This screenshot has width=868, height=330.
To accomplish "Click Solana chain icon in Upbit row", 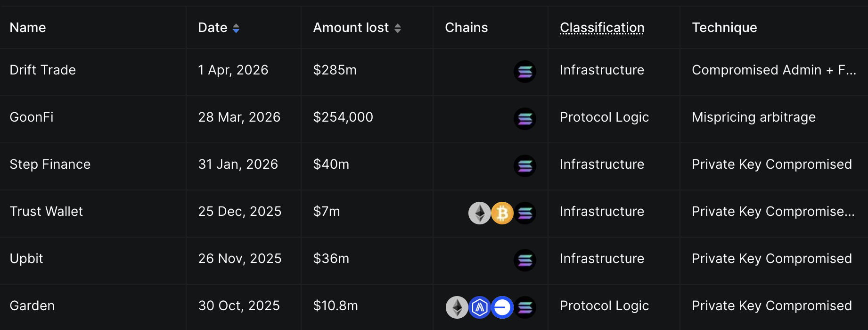I will click(525, 260).
